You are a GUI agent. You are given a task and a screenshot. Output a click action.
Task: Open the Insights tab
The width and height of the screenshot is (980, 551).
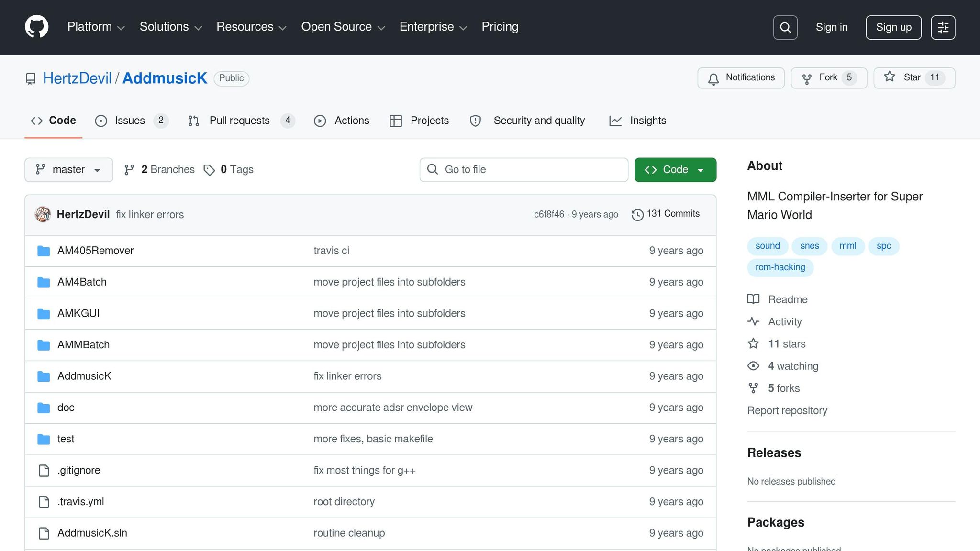[x=637, y=121]
